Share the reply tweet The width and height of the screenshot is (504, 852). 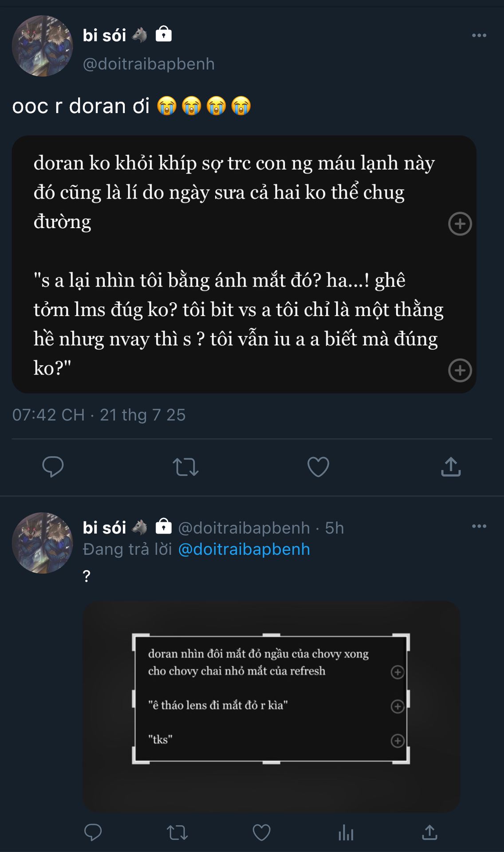pyautogui.click(x=429, y=832)
